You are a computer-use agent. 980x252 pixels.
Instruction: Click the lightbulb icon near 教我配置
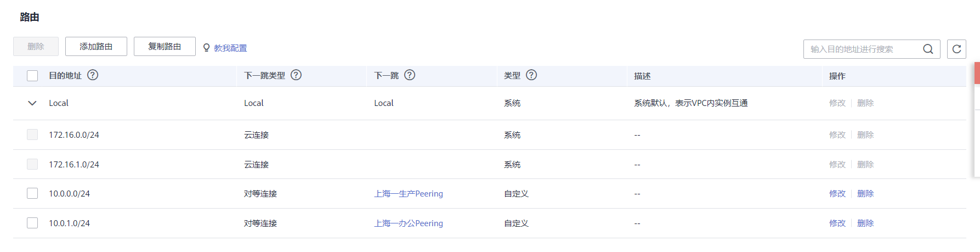pyautogui.click(x=207, y=48)
